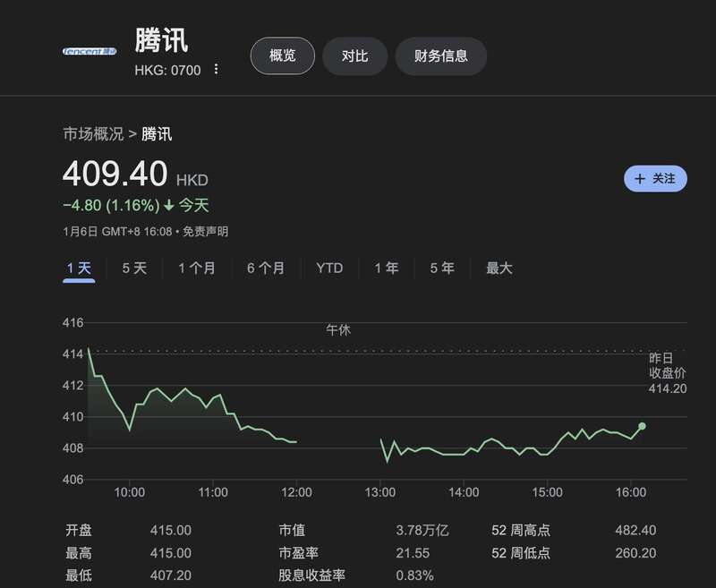This screenshot has height=588, width=716.
Task: Click the 416 price axis label
Action: (x=73, y=323)
